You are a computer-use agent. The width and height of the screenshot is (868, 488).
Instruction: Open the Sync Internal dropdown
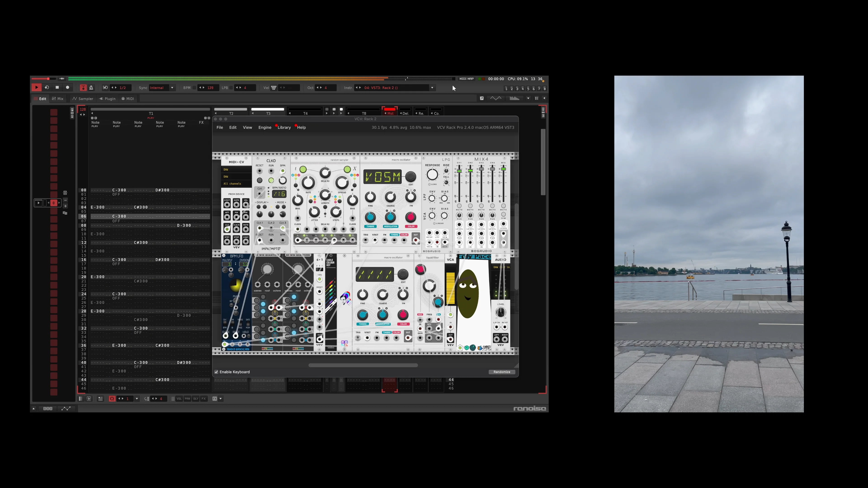tap(172, 88)
